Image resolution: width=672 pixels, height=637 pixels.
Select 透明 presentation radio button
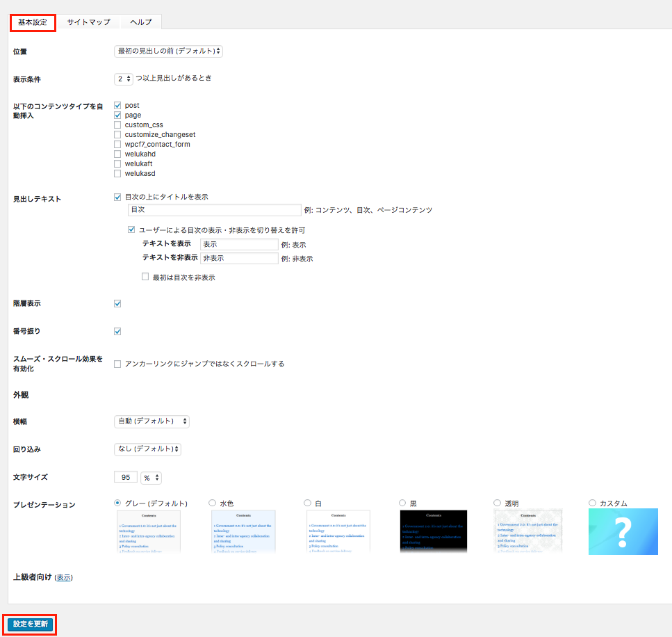(497, 503)
